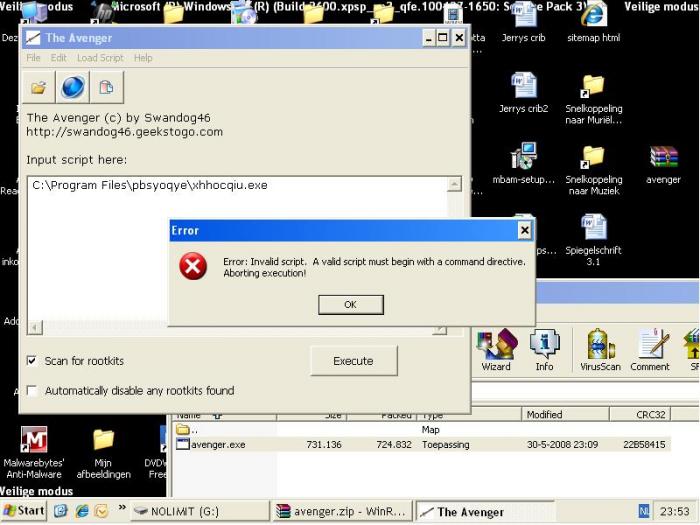This screenshot has height=525, width=700.
Task: Select the Jerrys crib desktop document
Action: [524, 22]
